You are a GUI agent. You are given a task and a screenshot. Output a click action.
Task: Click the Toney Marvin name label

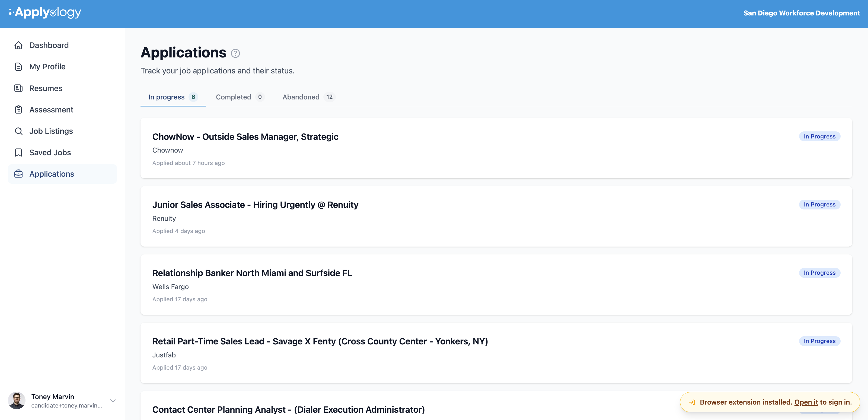(53, 397)
